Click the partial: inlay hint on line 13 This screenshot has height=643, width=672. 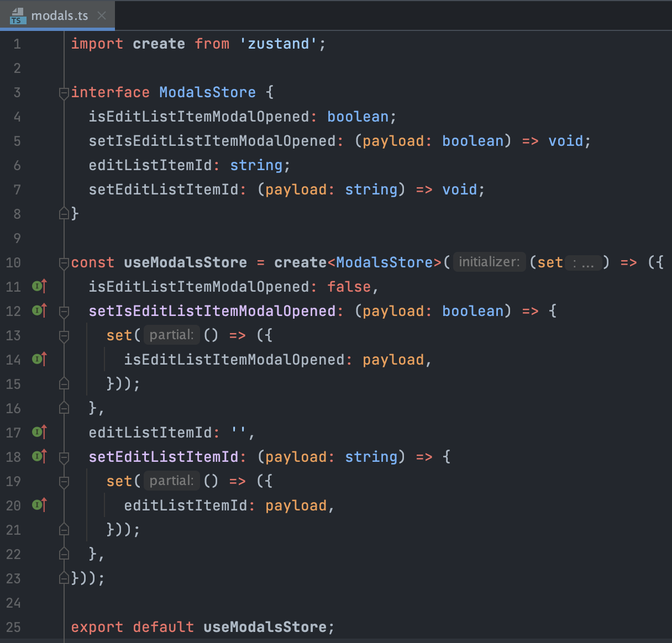[x=171, y=335]
